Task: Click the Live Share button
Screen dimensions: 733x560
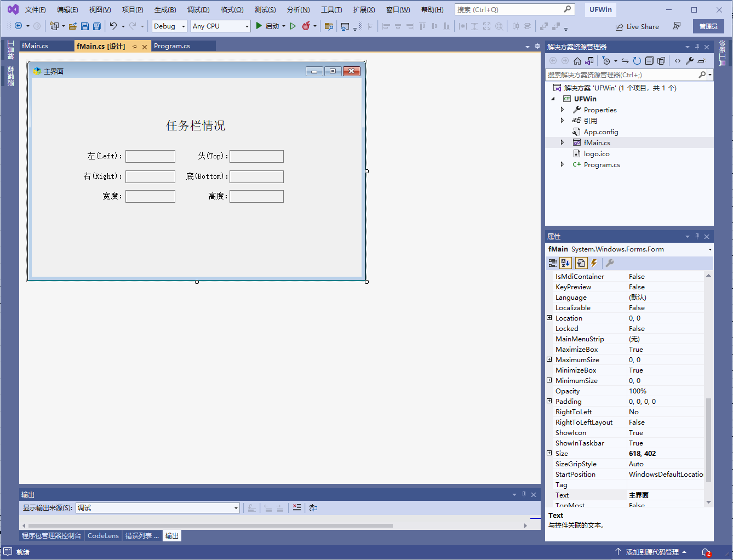Action: tap(637, 26)
